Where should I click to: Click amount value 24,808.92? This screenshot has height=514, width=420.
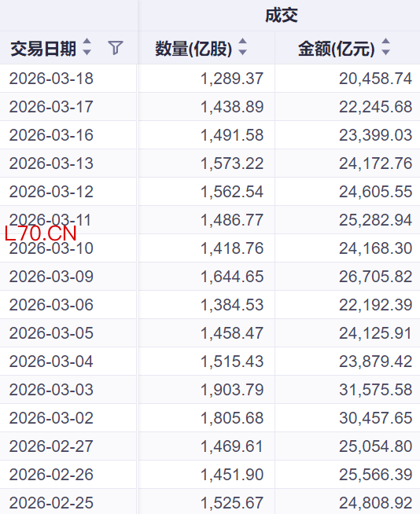coord(375,503)
